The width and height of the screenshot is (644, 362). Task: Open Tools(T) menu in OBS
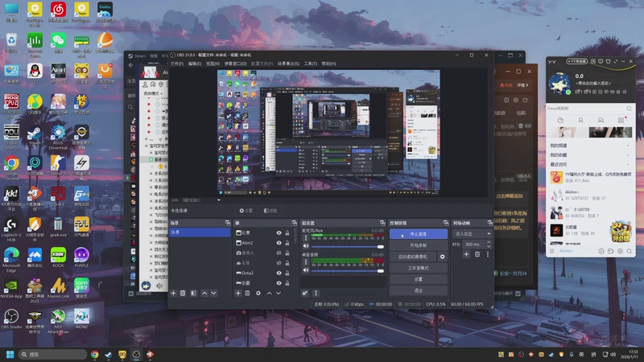click(311, 64)
